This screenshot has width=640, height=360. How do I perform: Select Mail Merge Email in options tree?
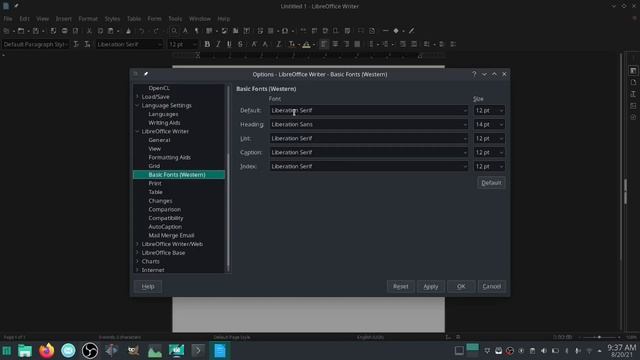click(171, 236)
